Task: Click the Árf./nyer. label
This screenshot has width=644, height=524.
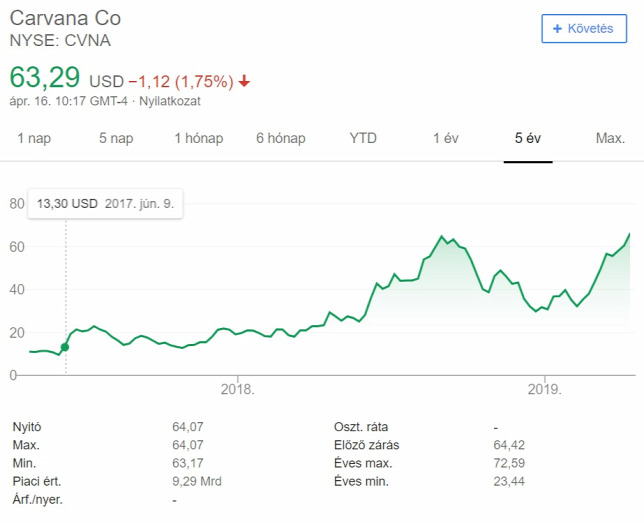Action: 38,500
